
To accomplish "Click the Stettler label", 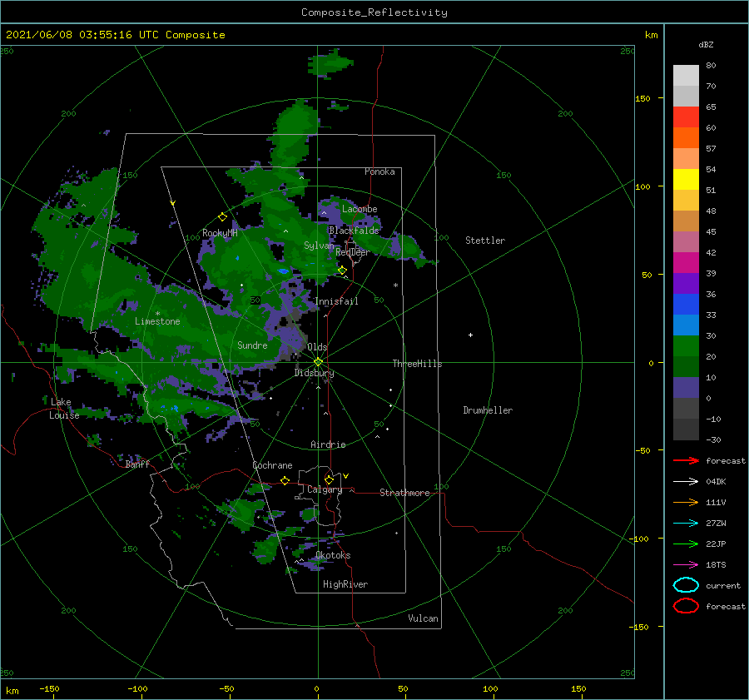I will 485,241.
